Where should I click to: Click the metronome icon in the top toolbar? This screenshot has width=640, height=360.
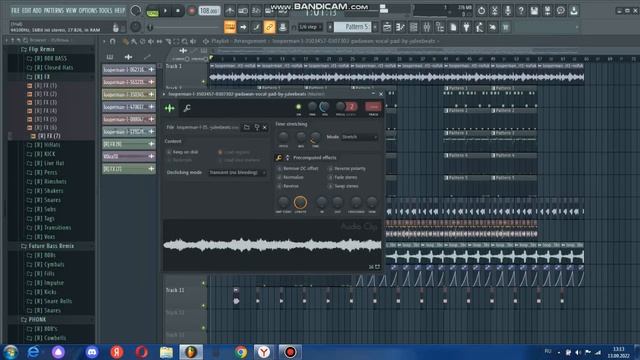pyautogui.click(x=230, y=11)
